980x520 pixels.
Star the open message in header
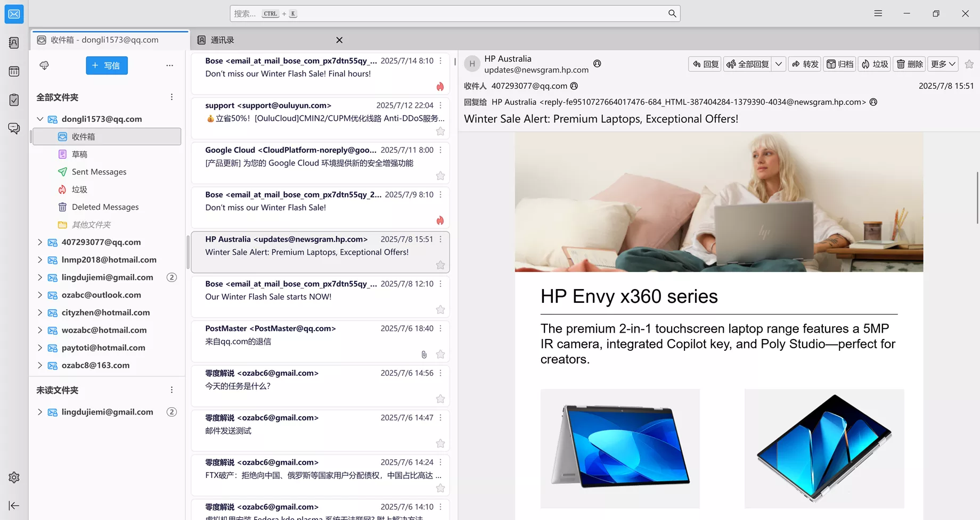(x=969, y=64)
